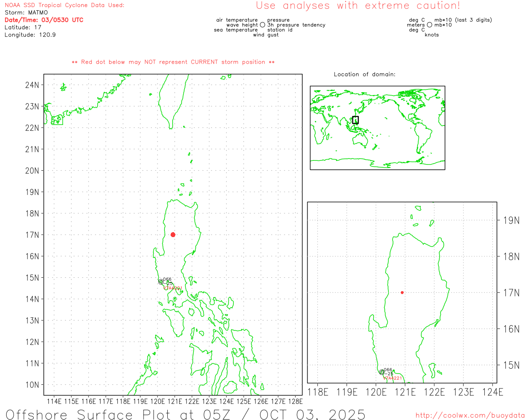Screen dimensions: 525x420
Task: Click the 17N latitude label on main map
Action: [32, 235]
